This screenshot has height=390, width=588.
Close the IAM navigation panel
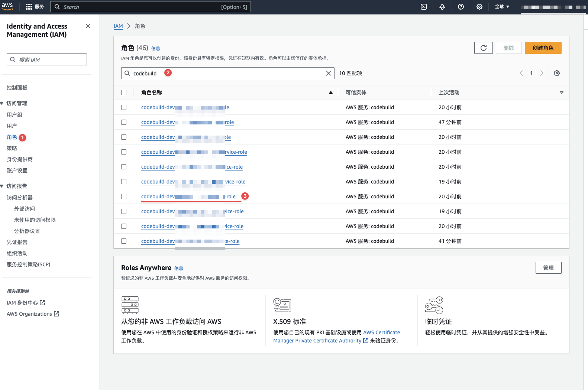point(88,26)
